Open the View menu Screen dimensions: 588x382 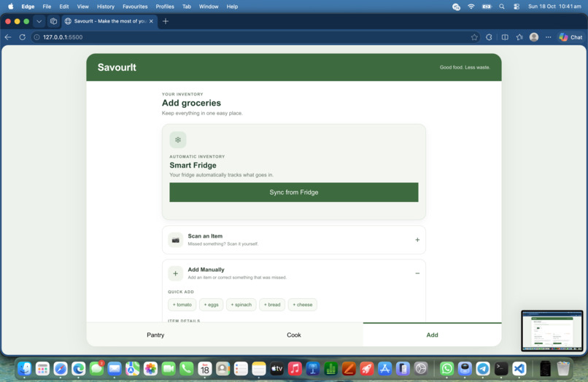click(82, 7)
